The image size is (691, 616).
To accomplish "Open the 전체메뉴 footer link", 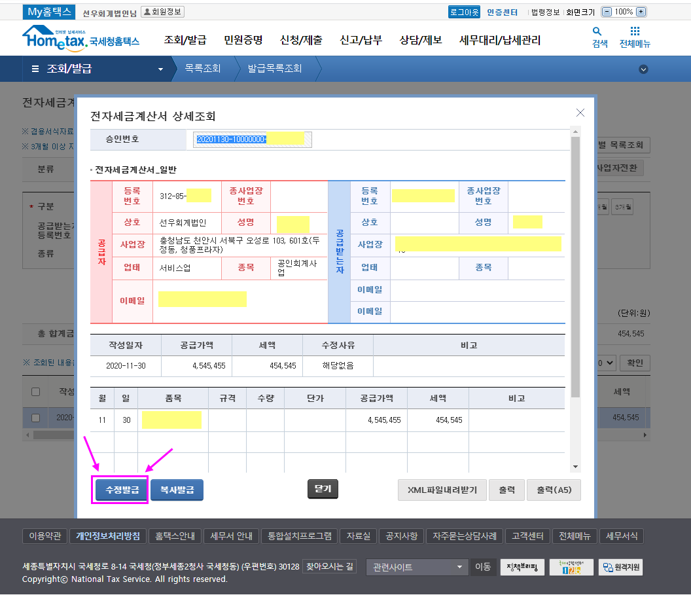I will (x=575, y=536).
